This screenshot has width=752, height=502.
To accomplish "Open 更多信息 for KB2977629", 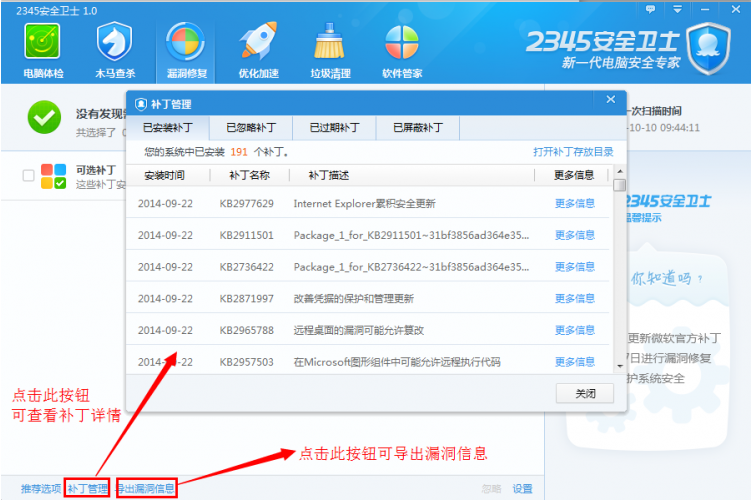I will click(x=575, y=203).
